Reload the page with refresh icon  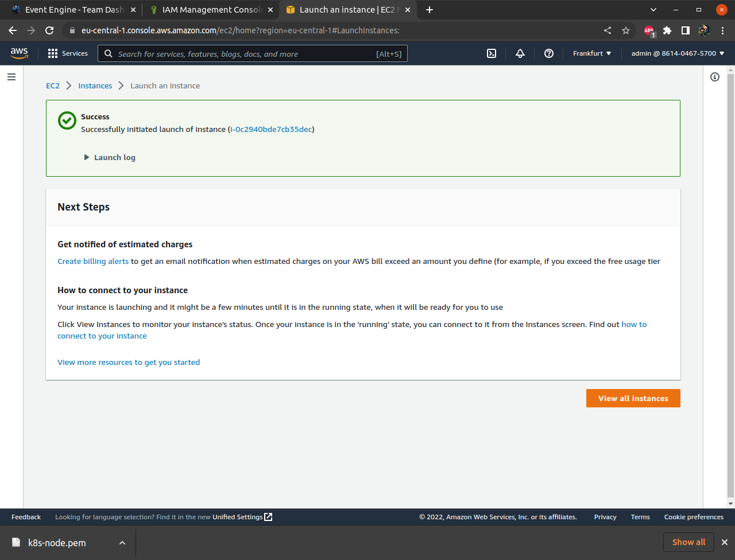(x=49, y=30)
